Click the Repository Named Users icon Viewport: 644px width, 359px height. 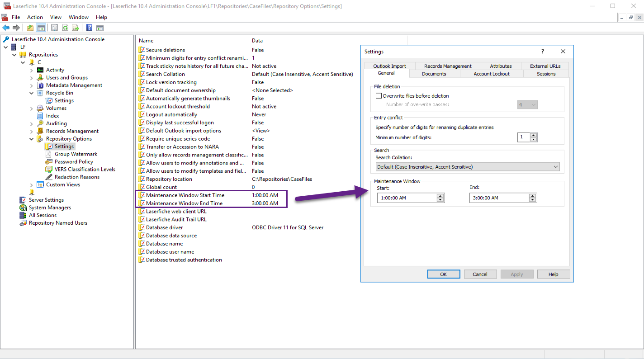click(23, 223)
